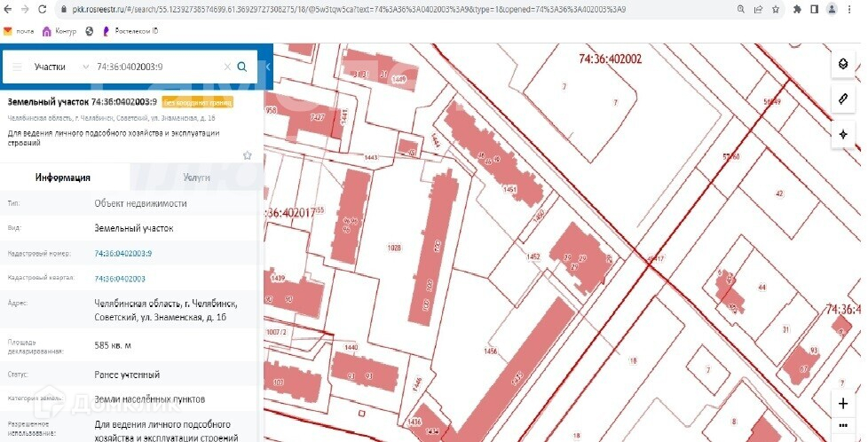Click the magnifier search button
This screenshot has height=442, width=868.
241,67
